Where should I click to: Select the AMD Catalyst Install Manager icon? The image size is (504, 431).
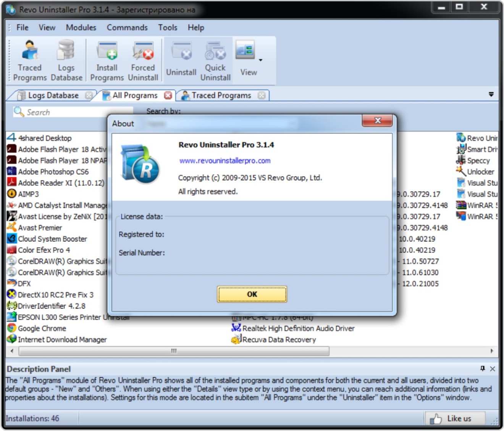[11, 205]
